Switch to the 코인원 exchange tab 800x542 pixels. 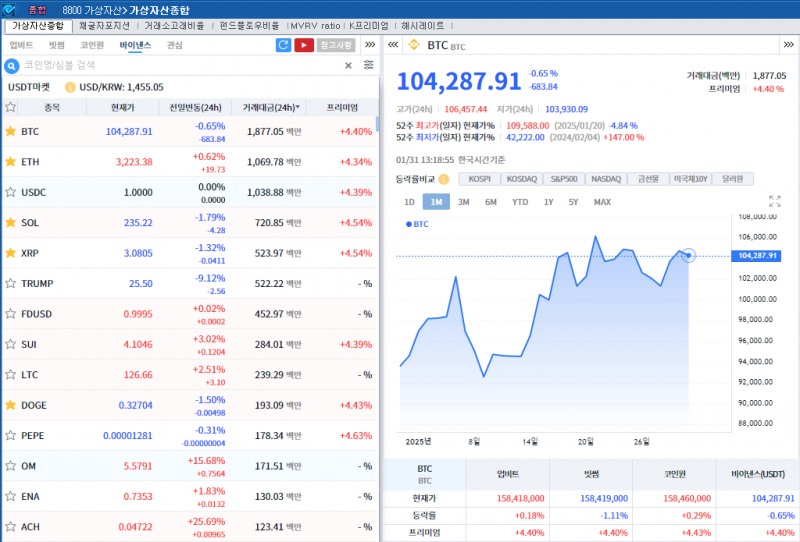[92, 45]
